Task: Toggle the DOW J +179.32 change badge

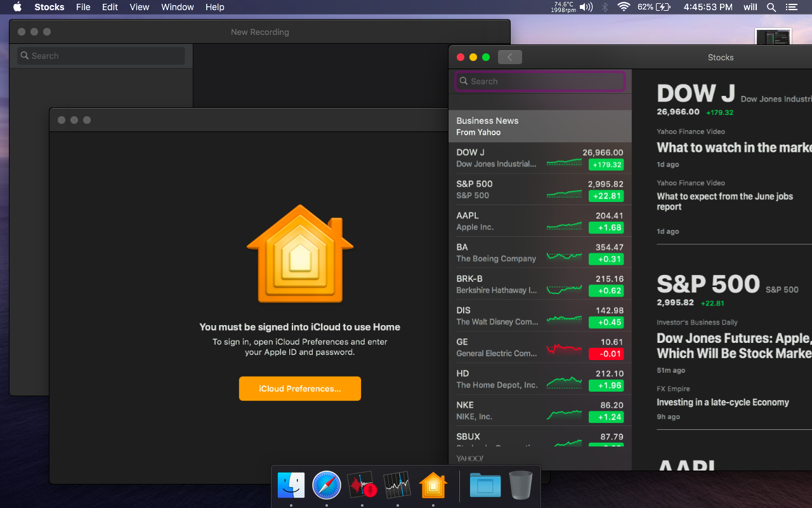Action: coord(606,164)
